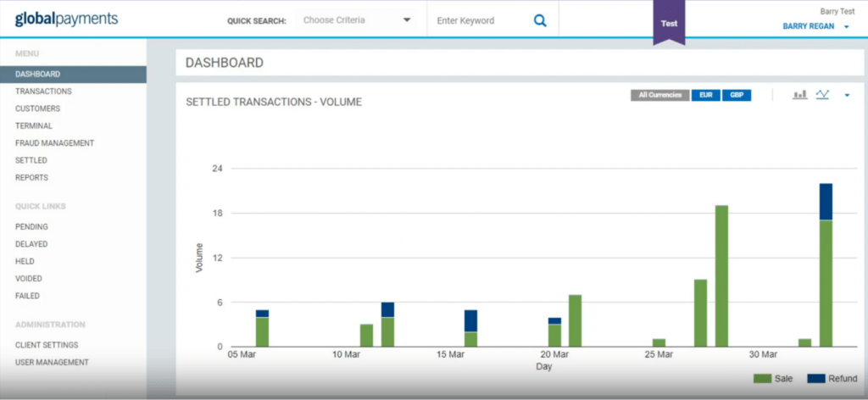Click the Barry Test account name text
The image size is (868, 400).
[x=837, y=11]
